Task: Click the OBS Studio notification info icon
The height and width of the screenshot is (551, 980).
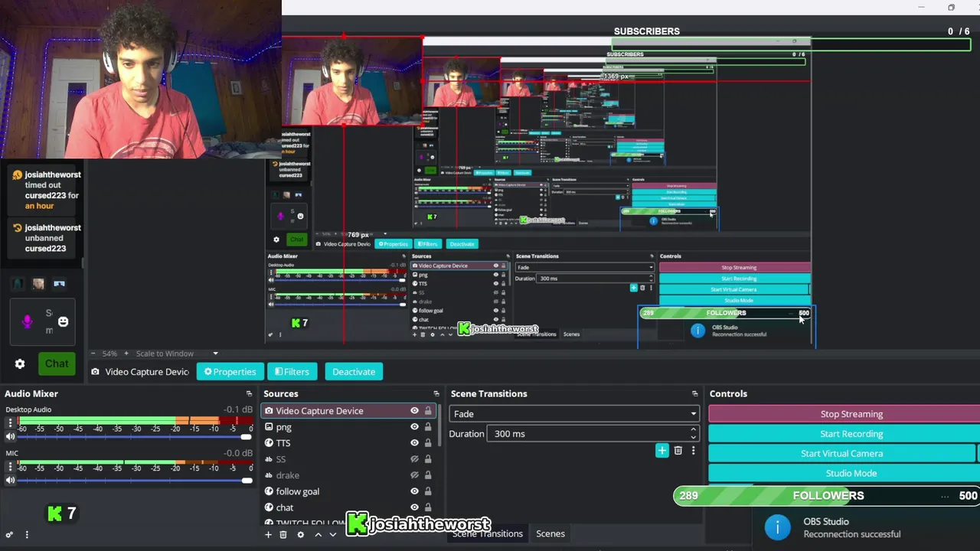Action: coord(778,527)
